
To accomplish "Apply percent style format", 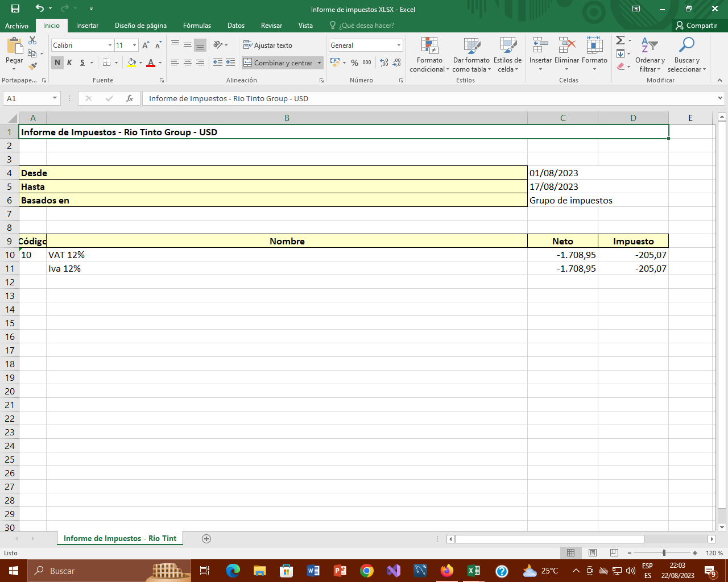I will [354, 63].
